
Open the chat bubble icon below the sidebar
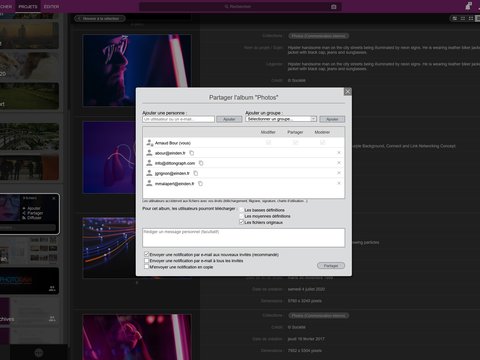pos(39,353)
